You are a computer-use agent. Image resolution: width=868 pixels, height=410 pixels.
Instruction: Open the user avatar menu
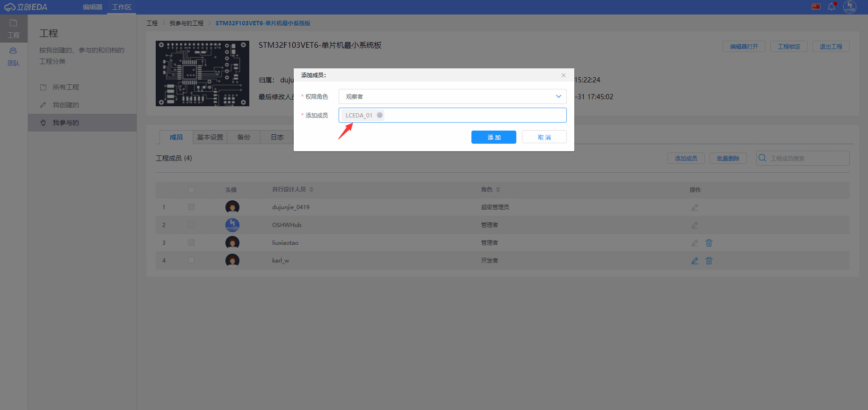click(x=850, y=7)
